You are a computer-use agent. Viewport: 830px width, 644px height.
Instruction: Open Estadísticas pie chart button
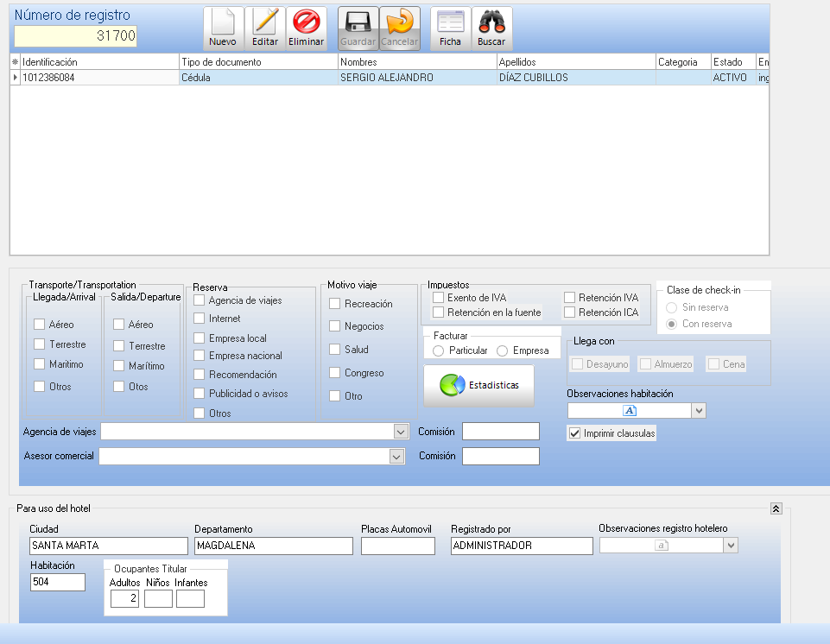[478, 385]
